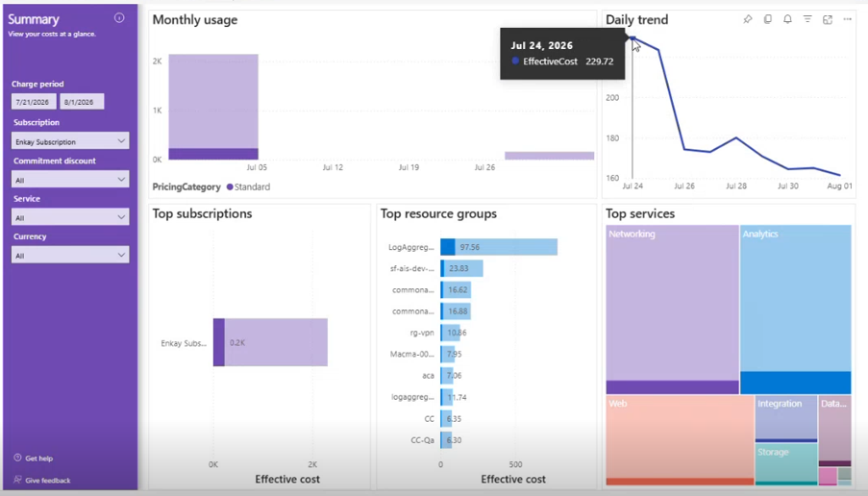Click the CC-Qa row label
This screenshot has height=496, width=868.
[x=422, y=440]
